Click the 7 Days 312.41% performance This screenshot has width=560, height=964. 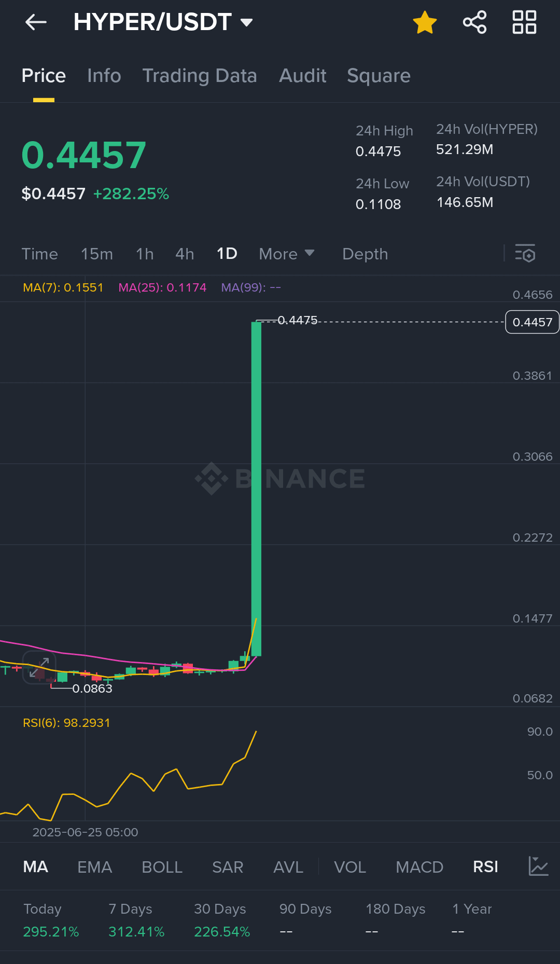[x=136, y=920]
